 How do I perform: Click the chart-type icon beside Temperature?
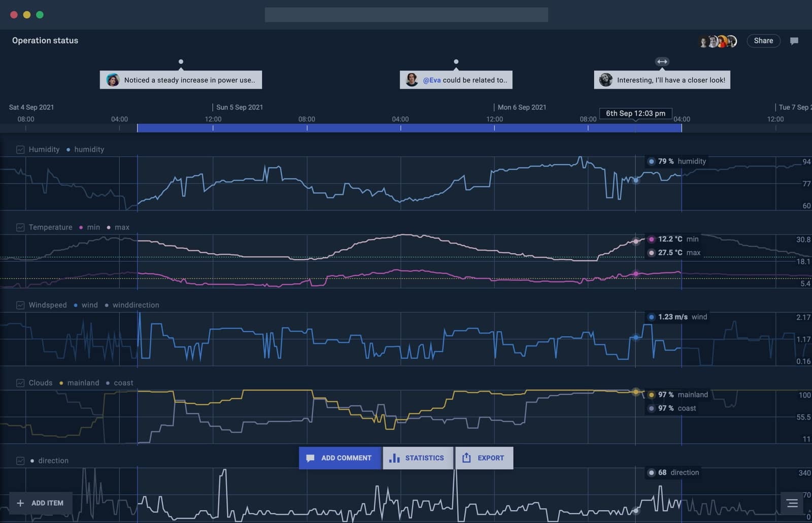point(20,227)
